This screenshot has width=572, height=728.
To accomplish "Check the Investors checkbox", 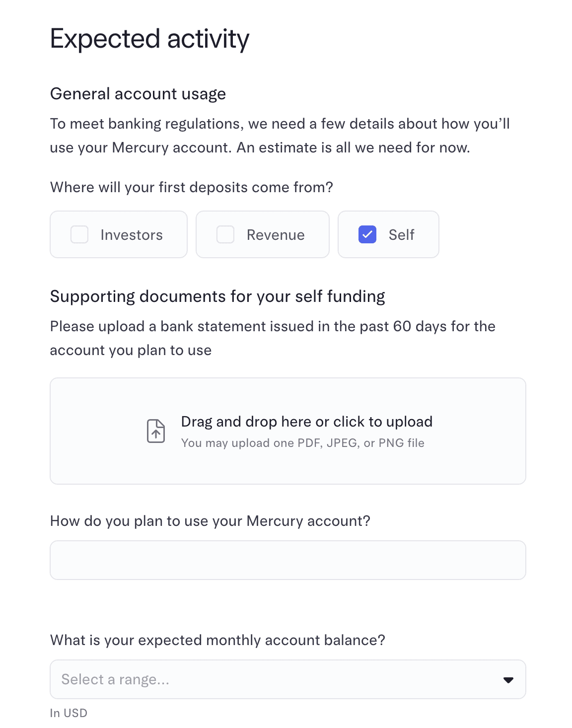I will click(79, 234).
